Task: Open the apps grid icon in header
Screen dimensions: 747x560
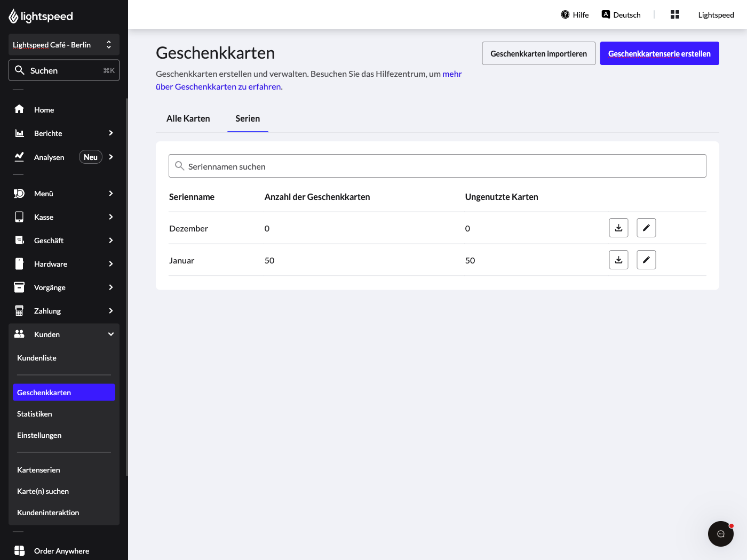Action: click(675, 14)
